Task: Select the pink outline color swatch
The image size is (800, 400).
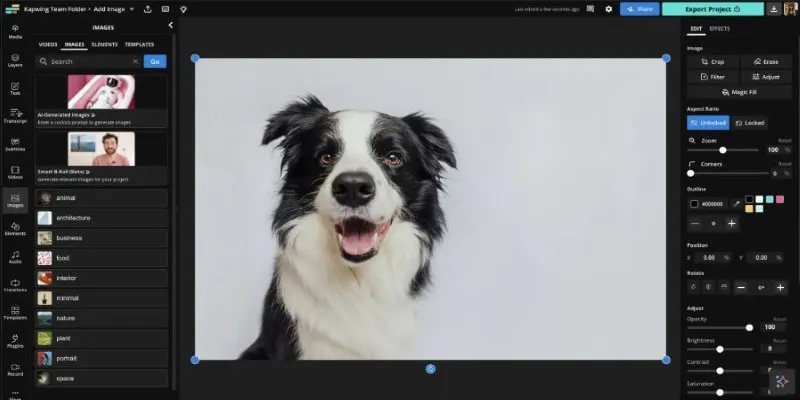Action: [780, 199]
